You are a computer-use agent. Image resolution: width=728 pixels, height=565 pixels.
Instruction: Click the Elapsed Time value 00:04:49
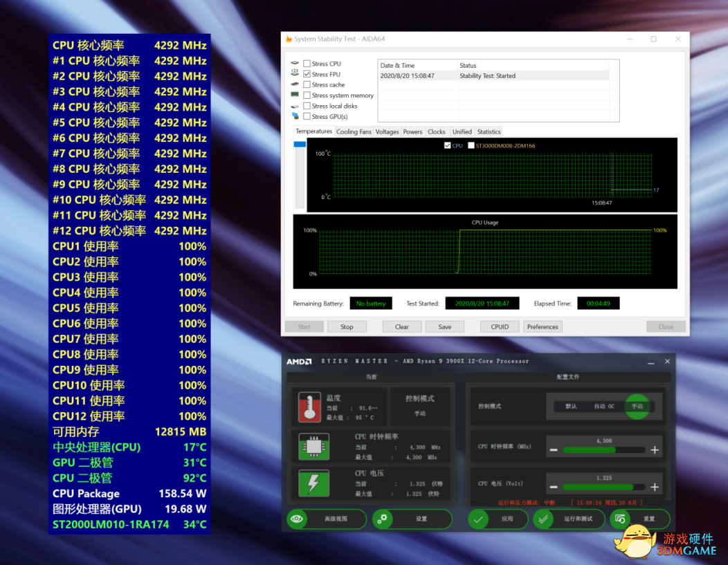(x=598, y=304)
